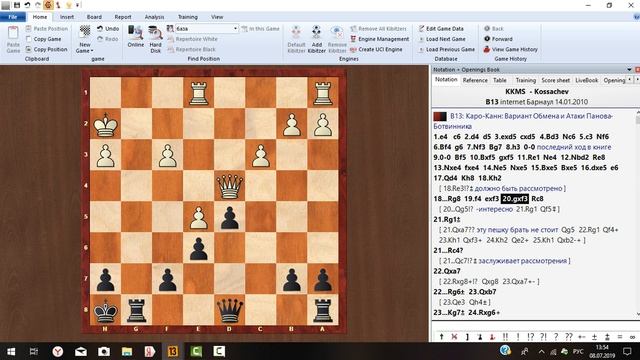Switch to the Report ribbon tab
This screenshot has height=360, width=640.
(123, 17)
